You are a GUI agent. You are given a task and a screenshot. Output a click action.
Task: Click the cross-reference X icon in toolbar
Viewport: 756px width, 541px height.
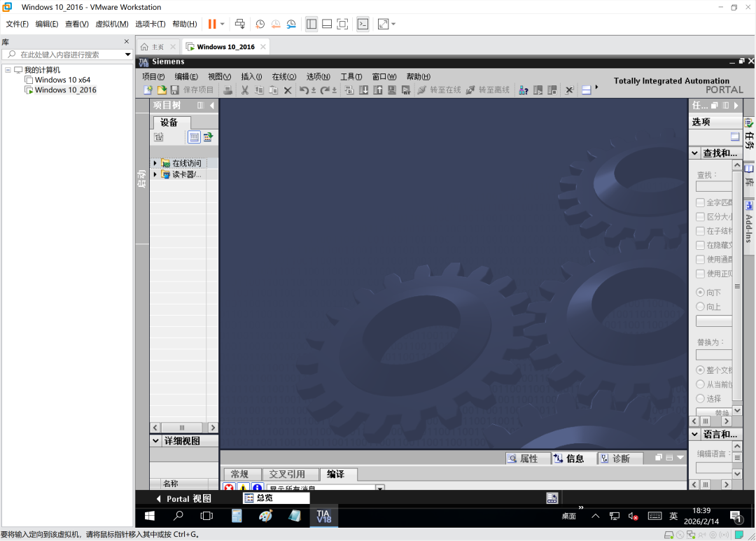[x=569, y=90]
